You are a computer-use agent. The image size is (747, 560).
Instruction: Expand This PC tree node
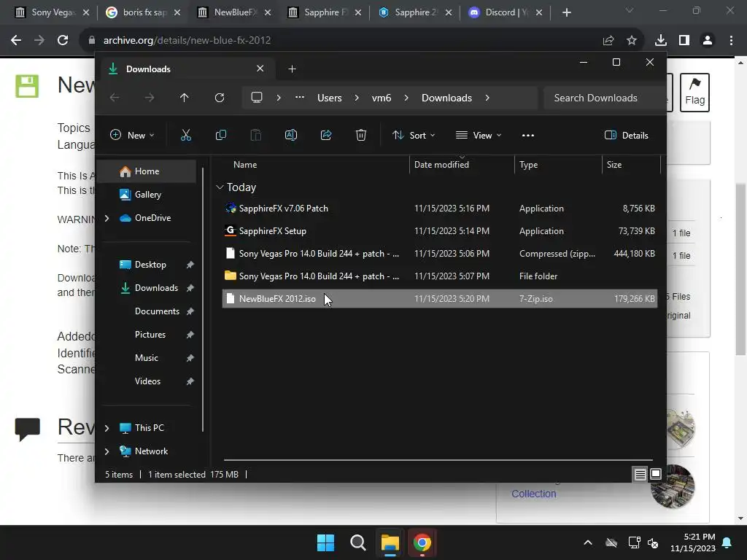click(x=107, y=428)
